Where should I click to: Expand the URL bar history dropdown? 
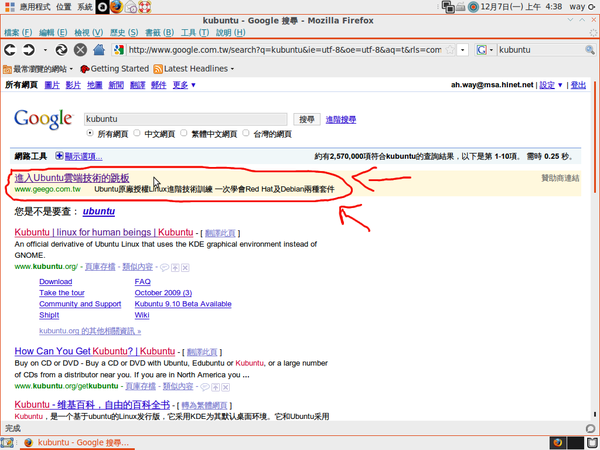(x=463, y=50)
